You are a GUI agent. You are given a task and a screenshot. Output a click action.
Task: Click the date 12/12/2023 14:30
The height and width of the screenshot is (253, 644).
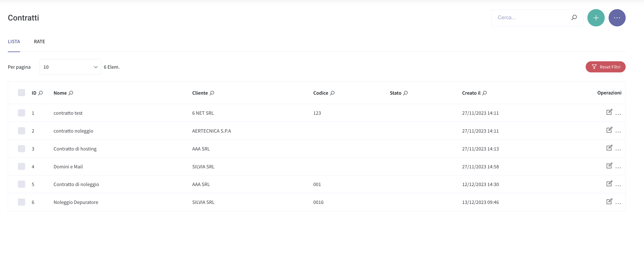click(x=480, y=184)
